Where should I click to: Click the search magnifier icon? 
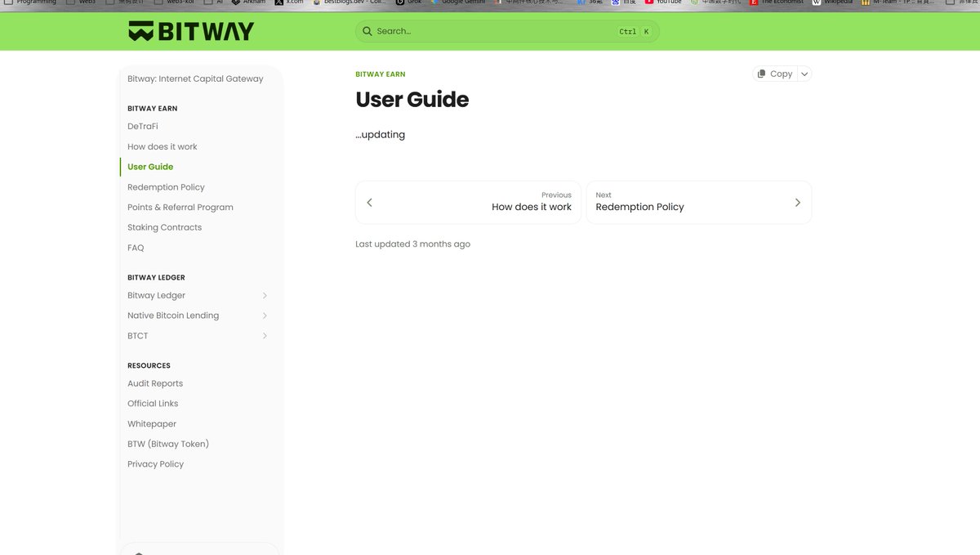click(367, 31)
